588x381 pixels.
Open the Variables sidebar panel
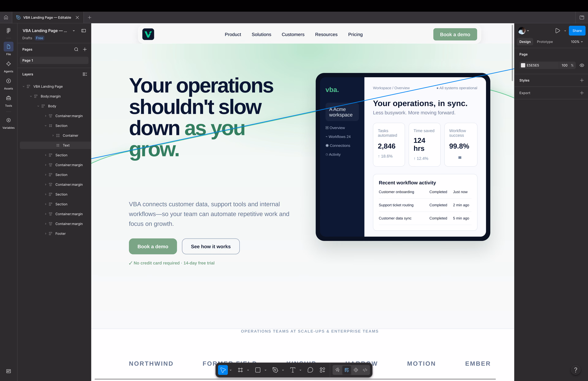coord(8,123)
